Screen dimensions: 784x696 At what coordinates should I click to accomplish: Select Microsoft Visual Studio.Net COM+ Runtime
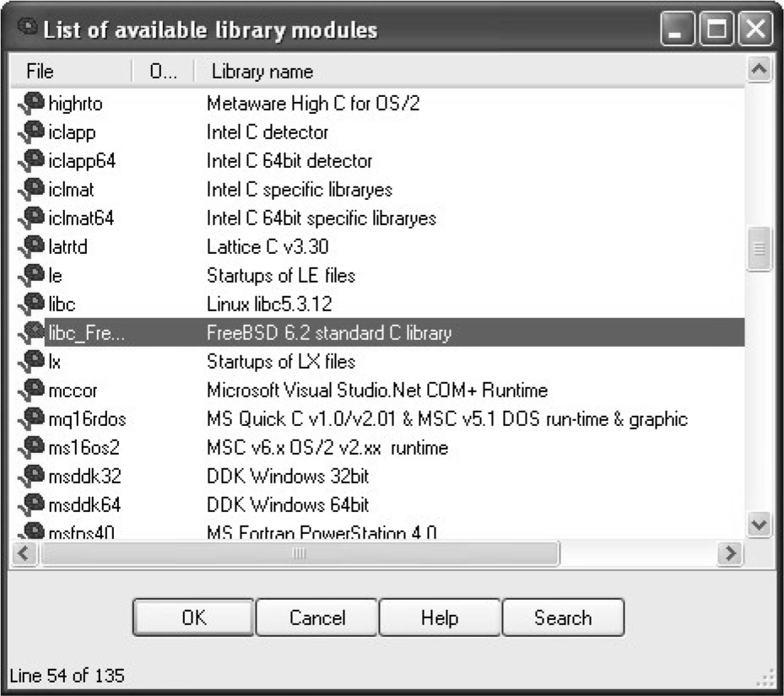tap(378, 390)
